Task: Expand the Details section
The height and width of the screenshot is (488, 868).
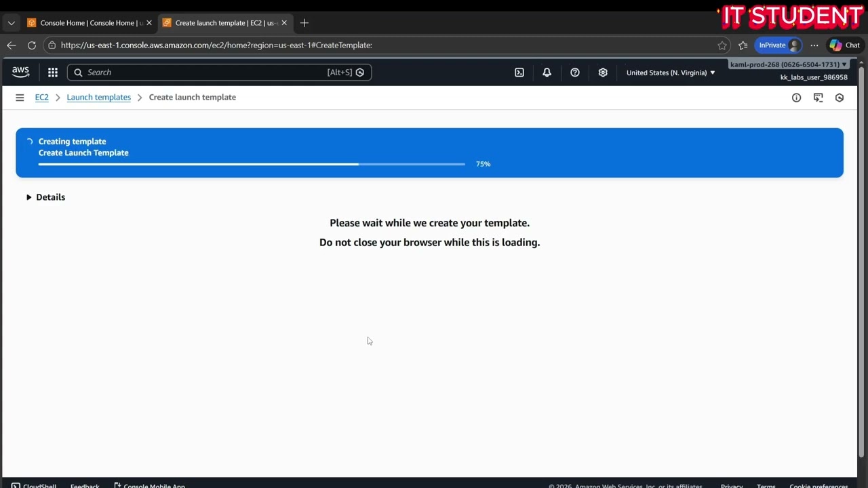Action: pyautogui.click(x=45, y=197)
